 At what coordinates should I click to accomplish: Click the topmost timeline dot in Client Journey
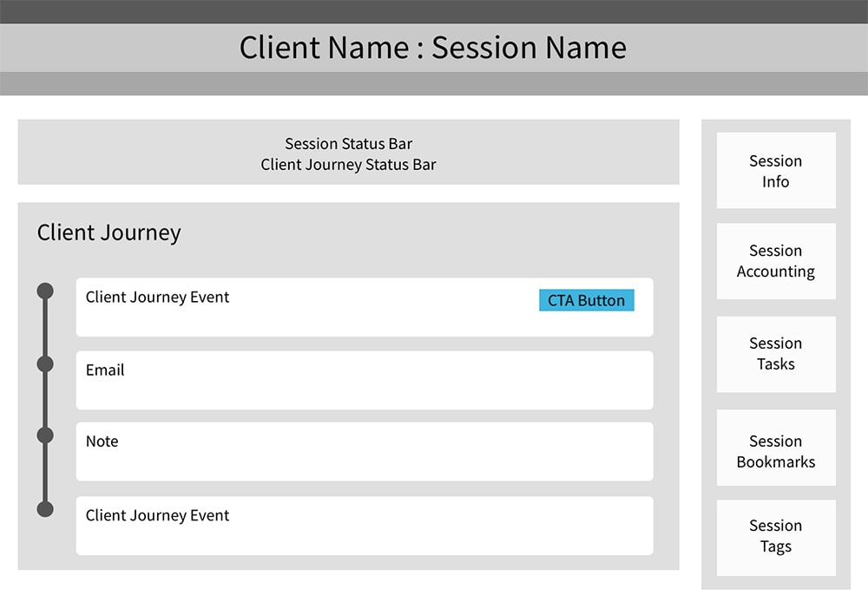tap(45, 291)
